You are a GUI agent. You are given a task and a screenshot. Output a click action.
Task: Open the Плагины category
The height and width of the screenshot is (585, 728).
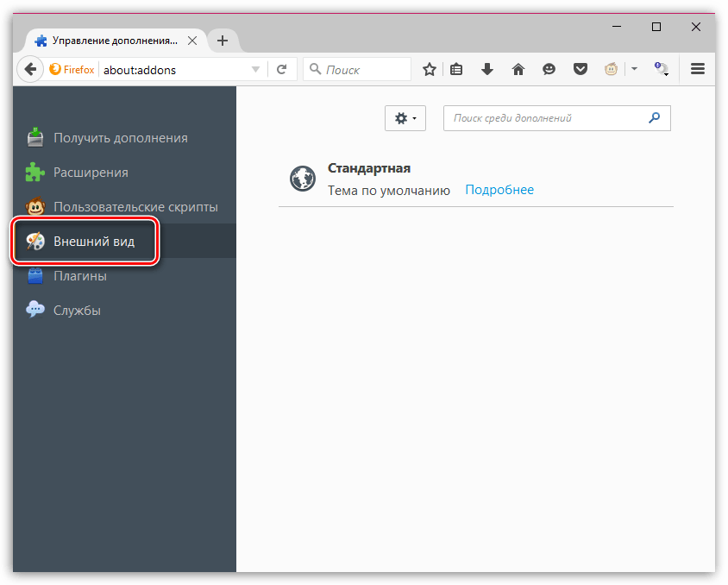pyautogui.click(x=124, y=276)
